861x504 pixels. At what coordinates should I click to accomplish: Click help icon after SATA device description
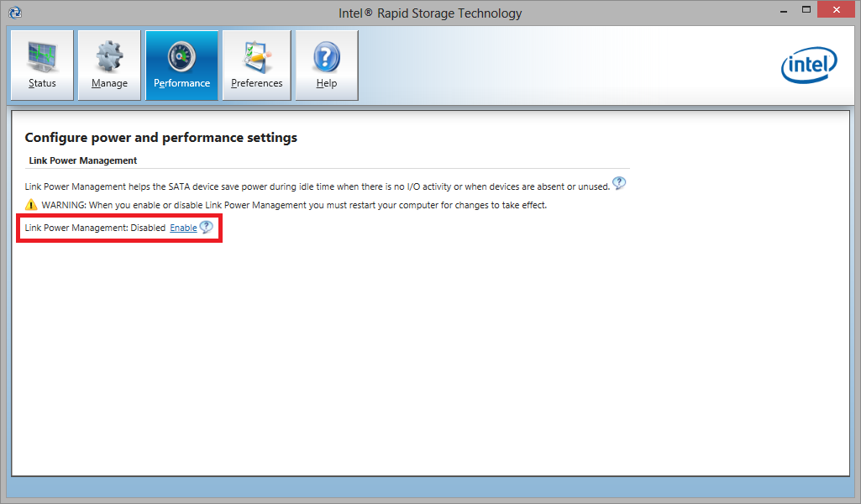click(619, 183)
